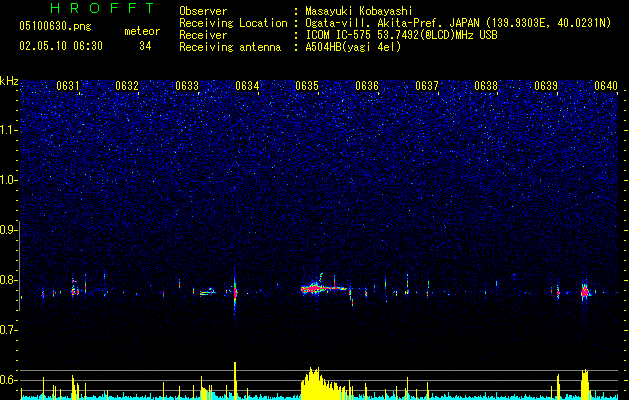Click the meteor count label
Image resolution: width=629 pixels, height=400 pixels.
pos(142,31)
